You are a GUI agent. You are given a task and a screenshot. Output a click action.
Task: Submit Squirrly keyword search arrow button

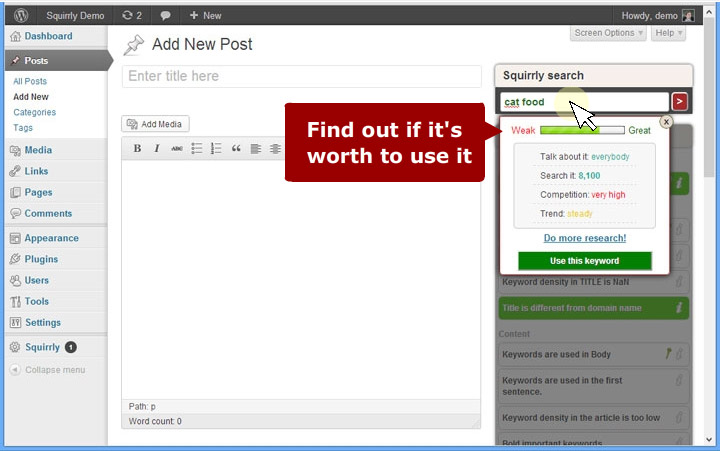click(x=680, y=101)
